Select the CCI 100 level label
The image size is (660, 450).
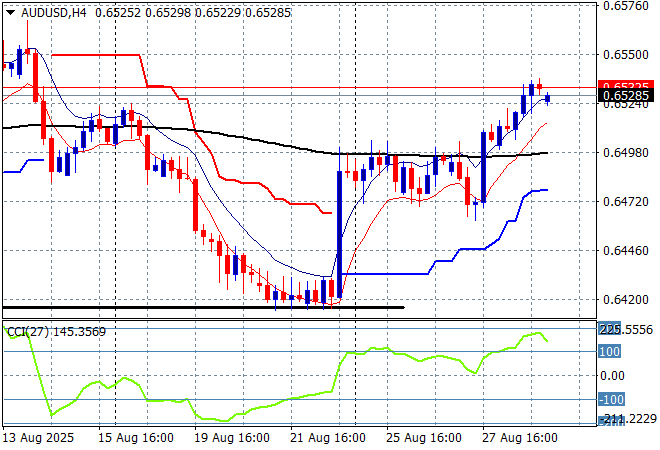click(609, 352)
